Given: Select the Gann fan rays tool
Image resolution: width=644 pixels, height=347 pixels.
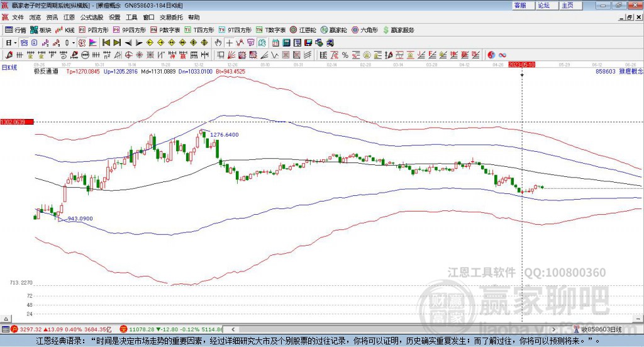Looking at the screenshot, I should pos(231,55).
